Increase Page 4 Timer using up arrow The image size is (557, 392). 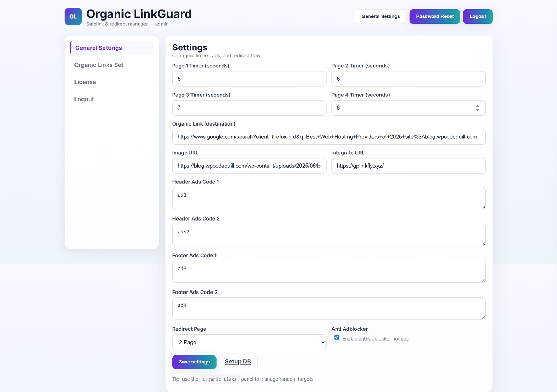pos(478,106)
